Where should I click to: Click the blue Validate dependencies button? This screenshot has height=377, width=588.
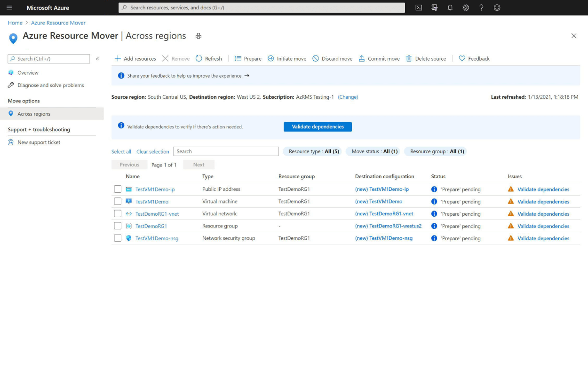click(x=318, y=127)
